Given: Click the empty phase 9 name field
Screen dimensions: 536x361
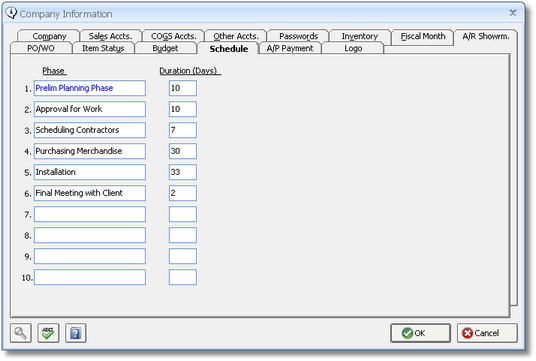Looking at the screenshot, I should point(90,256).
